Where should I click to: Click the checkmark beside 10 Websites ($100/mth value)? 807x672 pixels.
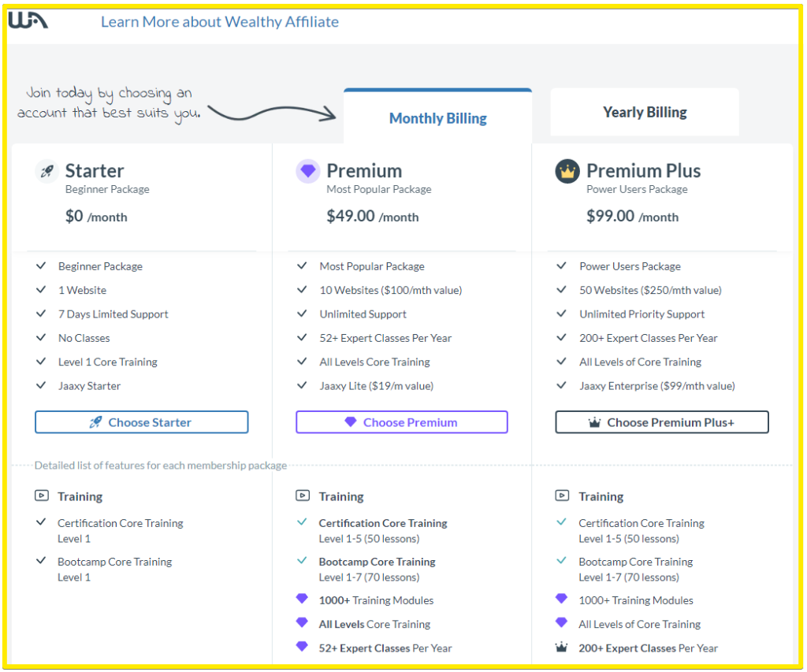click(x=302, y=290)
